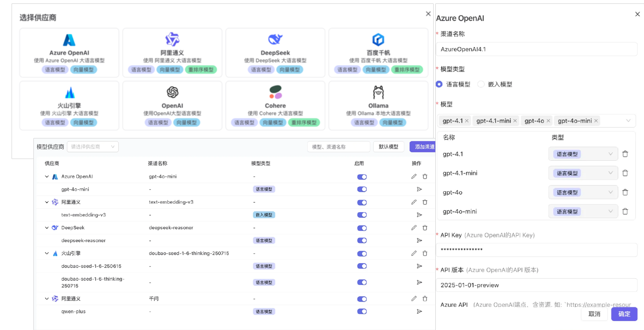Pick the Cohere provider card
Image resolution: width=644 pixels, height=330 pixels.
275,105
